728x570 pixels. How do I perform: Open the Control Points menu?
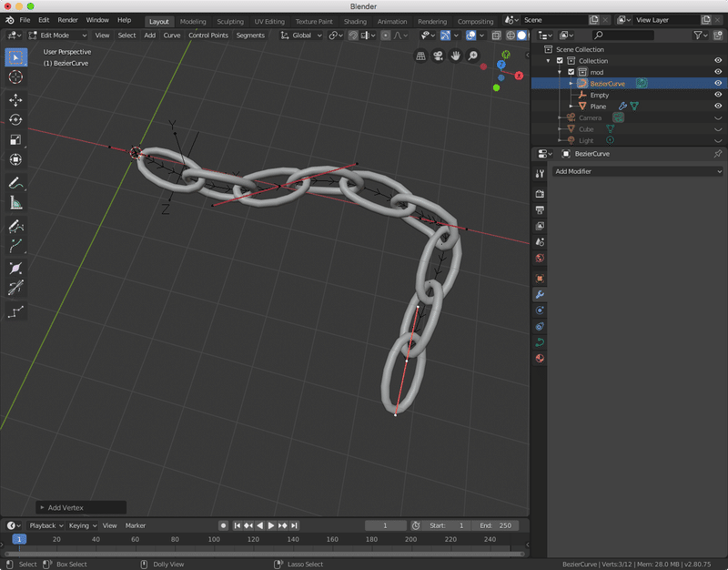[x=208, y=36]
